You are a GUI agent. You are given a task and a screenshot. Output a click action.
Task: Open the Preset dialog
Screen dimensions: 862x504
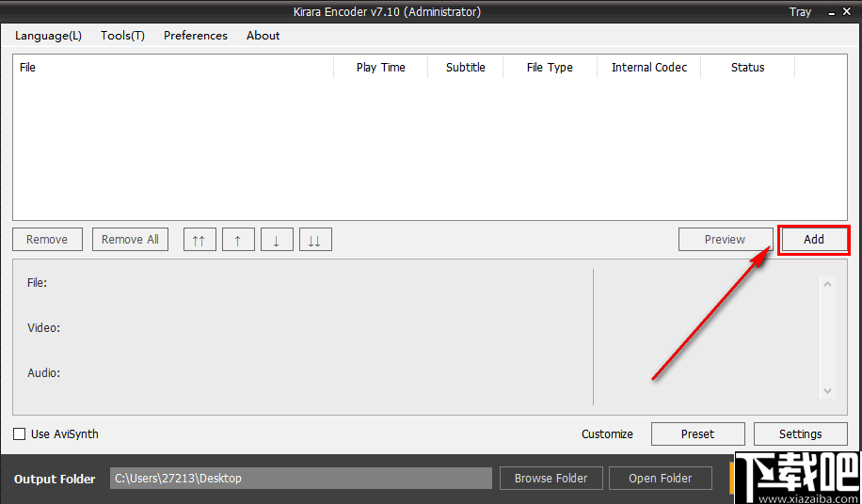pyautogui.click(x=697, y=433)
